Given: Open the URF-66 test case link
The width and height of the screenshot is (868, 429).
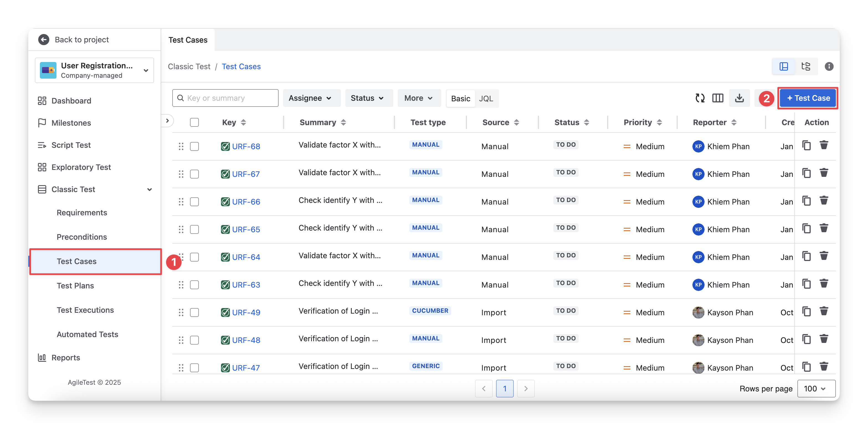Looking at the screenshot, I should (x=246, y=202).
